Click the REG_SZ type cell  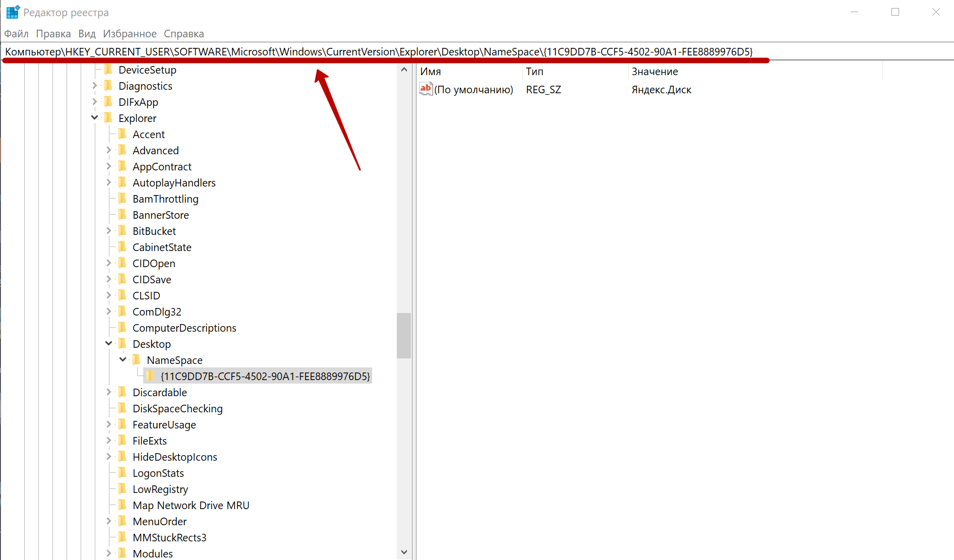[544, 90]
